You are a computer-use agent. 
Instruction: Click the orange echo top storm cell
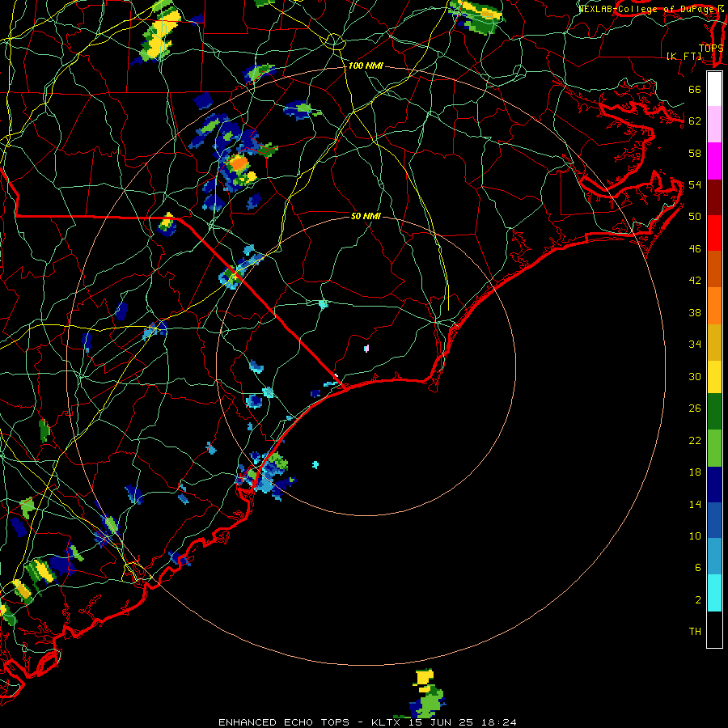click(x=239, y=163)
